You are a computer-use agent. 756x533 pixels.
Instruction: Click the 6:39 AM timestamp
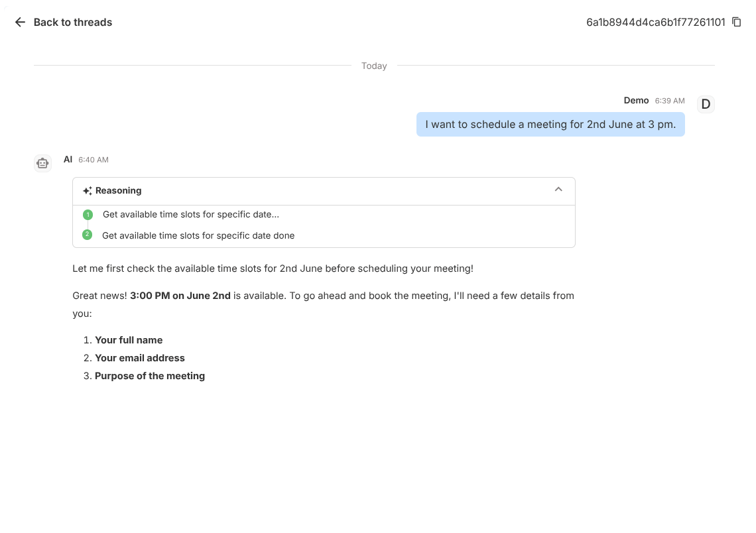click(669, 101)
